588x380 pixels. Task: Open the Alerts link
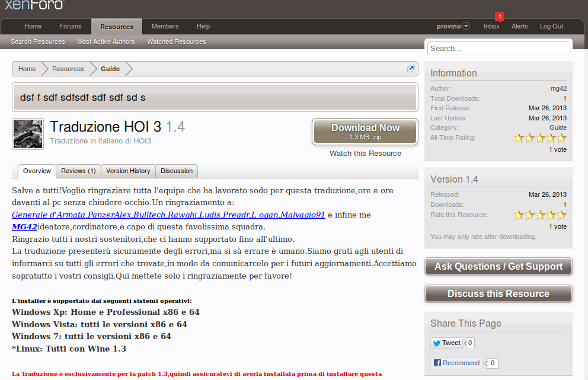(x=519, y=26)
